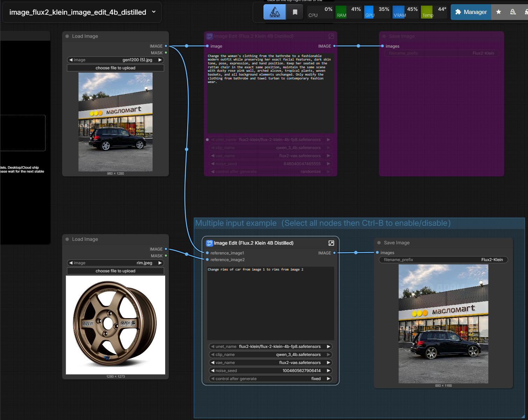Click the bookmark icon in top toolbar
The width and height of the screenshot is (528, 420).
295,12
